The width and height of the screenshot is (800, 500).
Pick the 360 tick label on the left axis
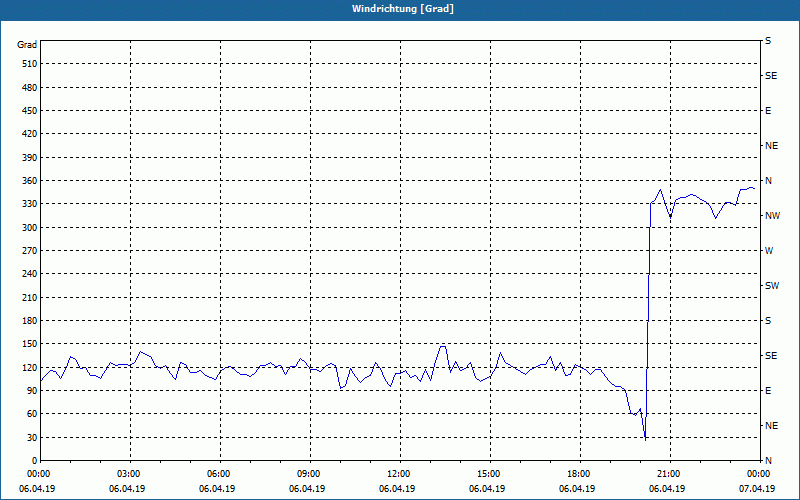tap(30, 181)
